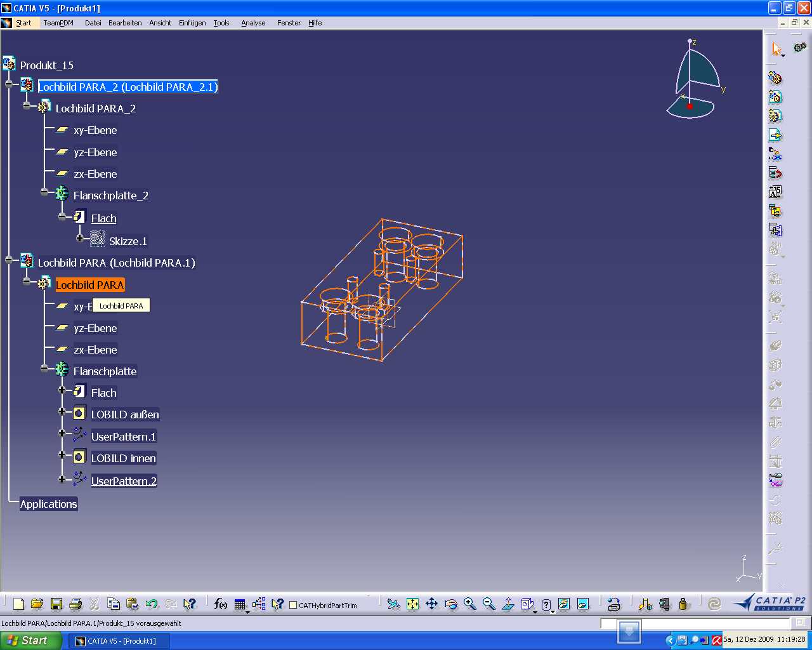Click the New Component icon in the right toolbar
This screenshot has height=650, width=812.
775,78
